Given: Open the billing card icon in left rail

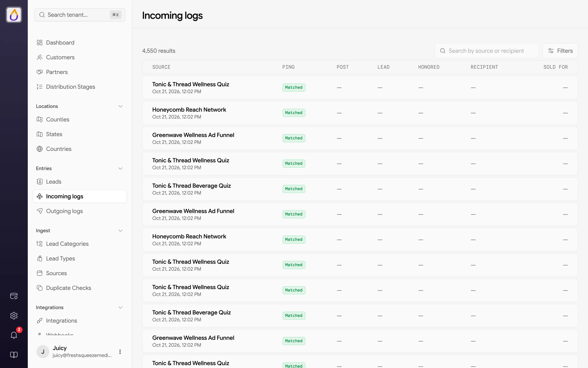Looking at the screenshot, I should tap(14, 296).
